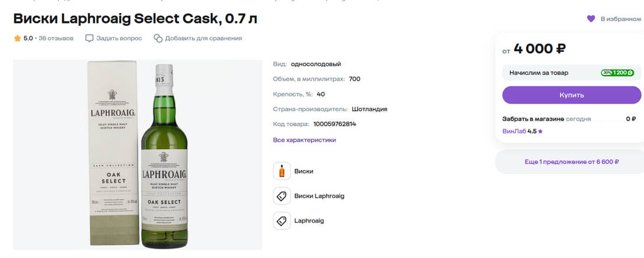The height and width of the screenshot is (258, 644).
Task: Open the Виски Laphroaig tag link
Action: coord(319,196)
